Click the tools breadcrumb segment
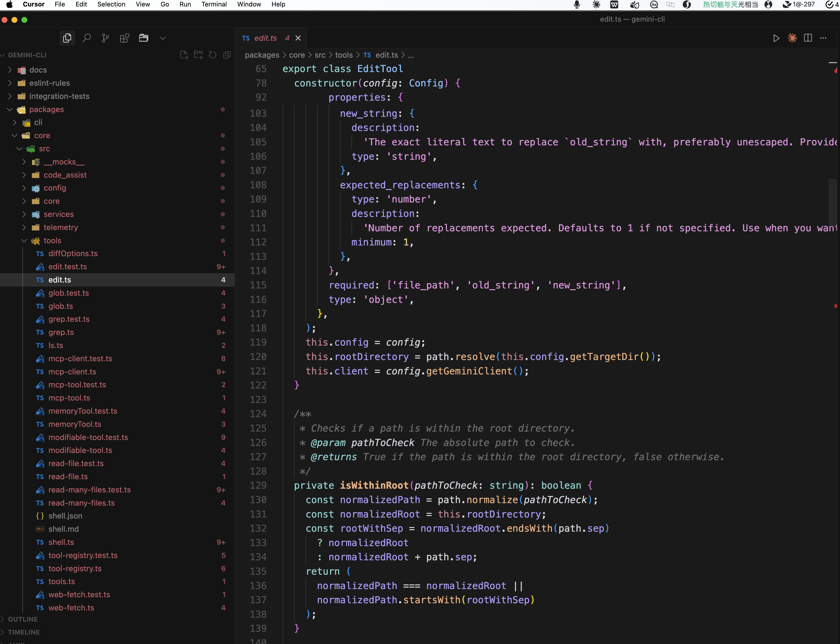840x644 pixels. 344,55
